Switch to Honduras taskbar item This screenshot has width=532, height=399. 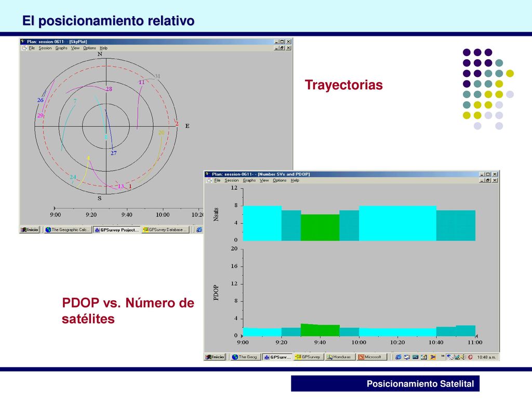tap(340, 357)
